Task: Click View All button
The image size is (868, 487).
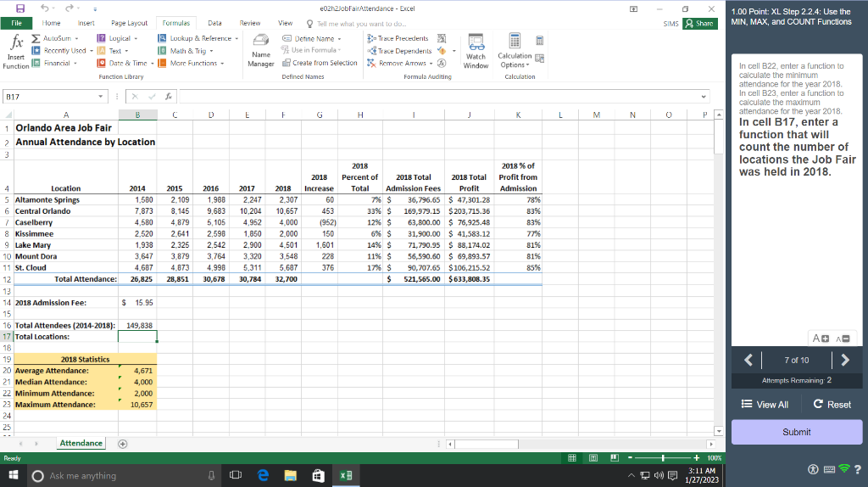Action: pyautogui.click(x=765, y=405)
